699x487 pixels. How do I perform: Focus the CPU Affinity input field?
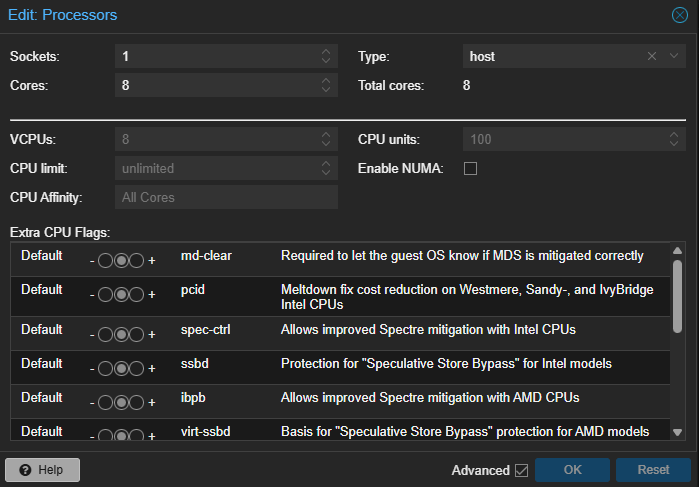(x=226, y=198)
